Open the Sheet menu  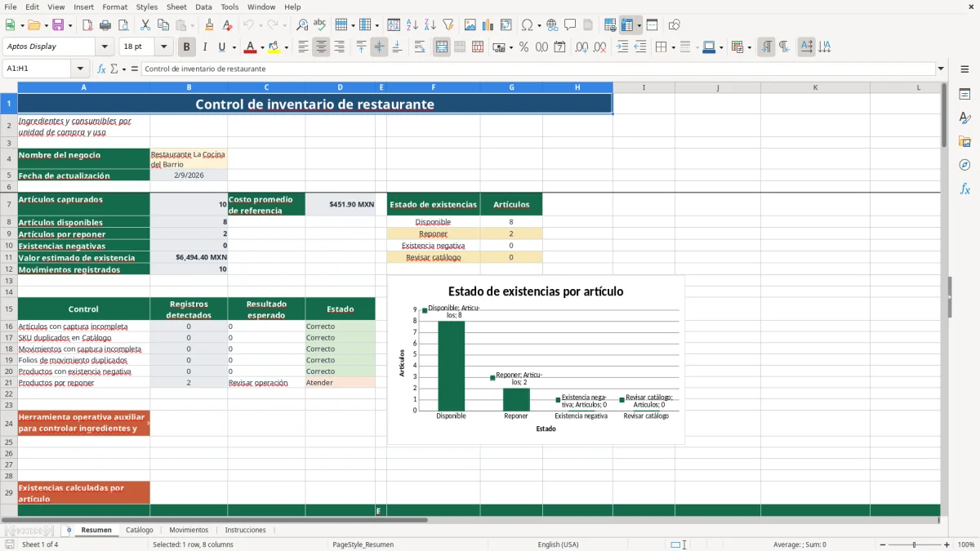176,7
